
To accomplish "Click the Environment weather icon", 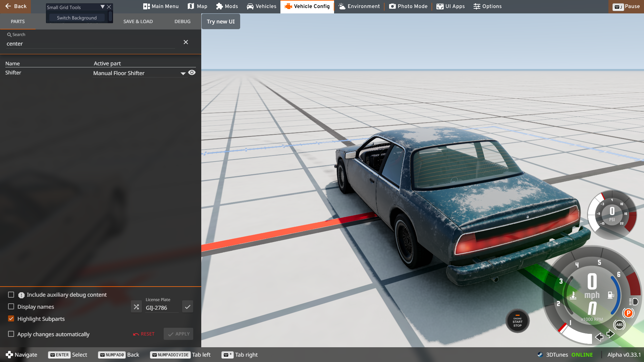I will (342, 6).
